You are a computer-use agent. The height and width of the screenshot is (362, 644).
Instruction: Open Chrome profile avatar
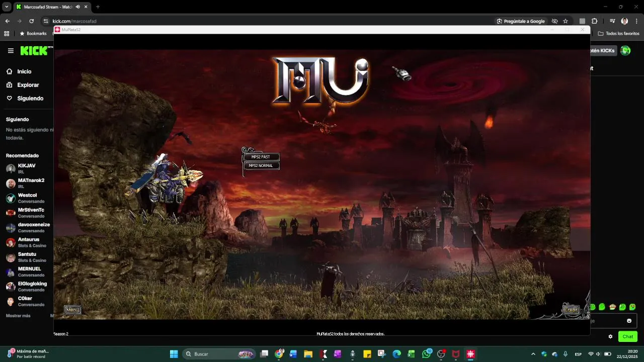click(624, 21)
